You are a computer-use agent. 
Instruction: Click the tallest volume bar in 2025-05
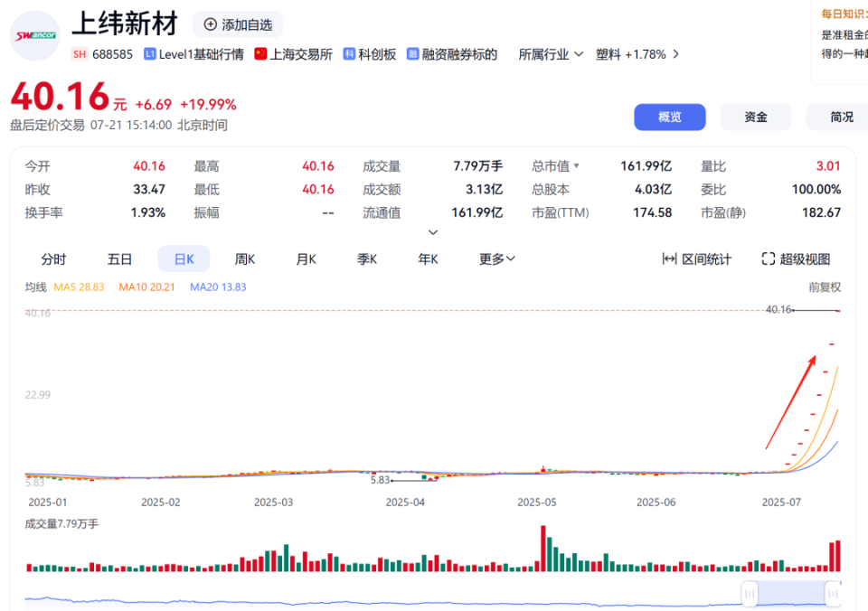[x=543, y=549]
